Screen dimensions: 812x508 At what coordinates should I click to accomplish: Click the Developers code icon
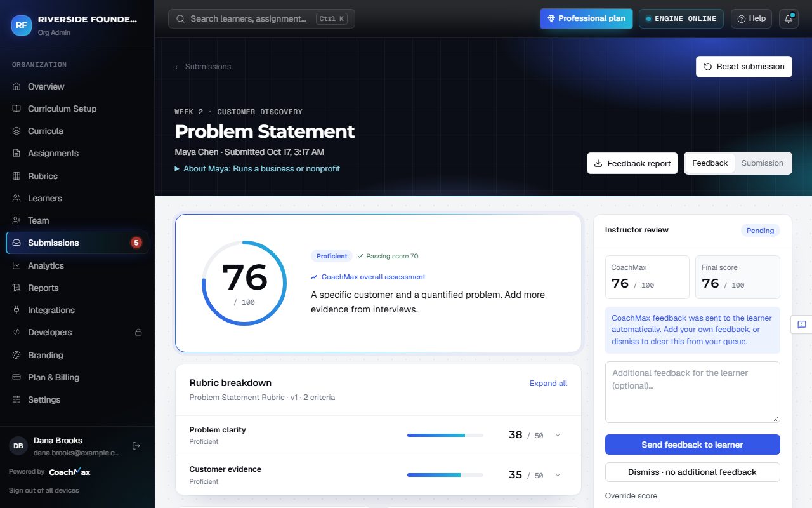click(16, 332)
